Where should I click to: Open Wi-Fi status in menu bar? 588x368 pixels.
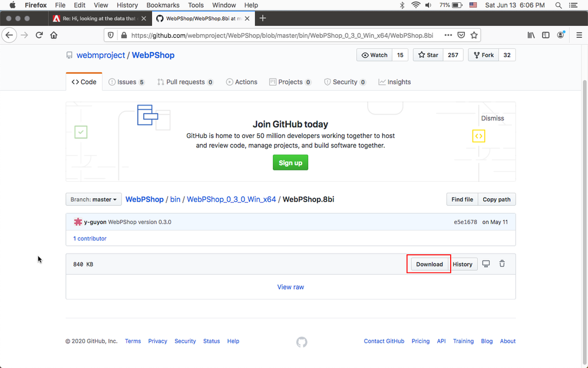pyautogui.click(x=415, y=5)
